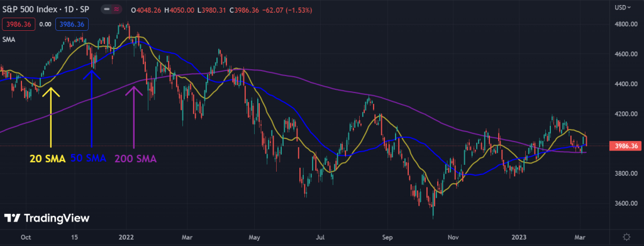
Task: Click the 3600.00 price axis label
Action: (x=626, y=204)
